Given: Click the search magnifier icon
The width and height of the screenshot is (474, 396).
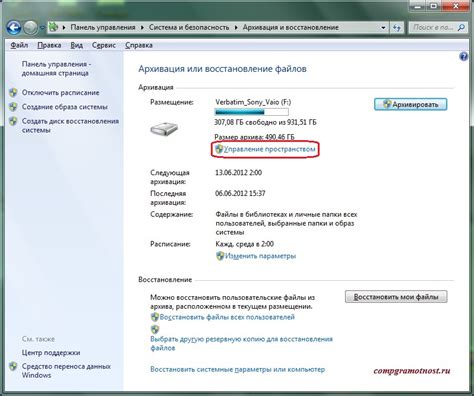Looking at the screenshot, I should tap(461, 27).
